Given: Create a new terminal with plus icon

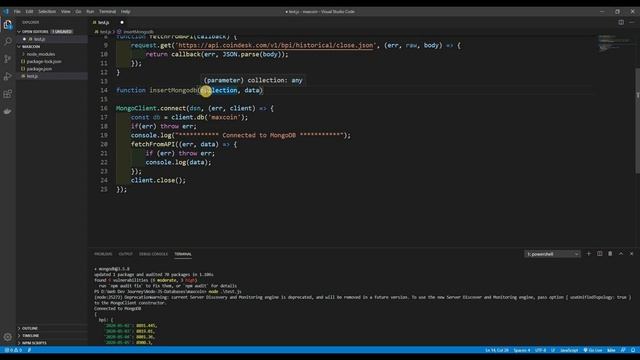Looking at the screenshot, I should tap(589, 254).
